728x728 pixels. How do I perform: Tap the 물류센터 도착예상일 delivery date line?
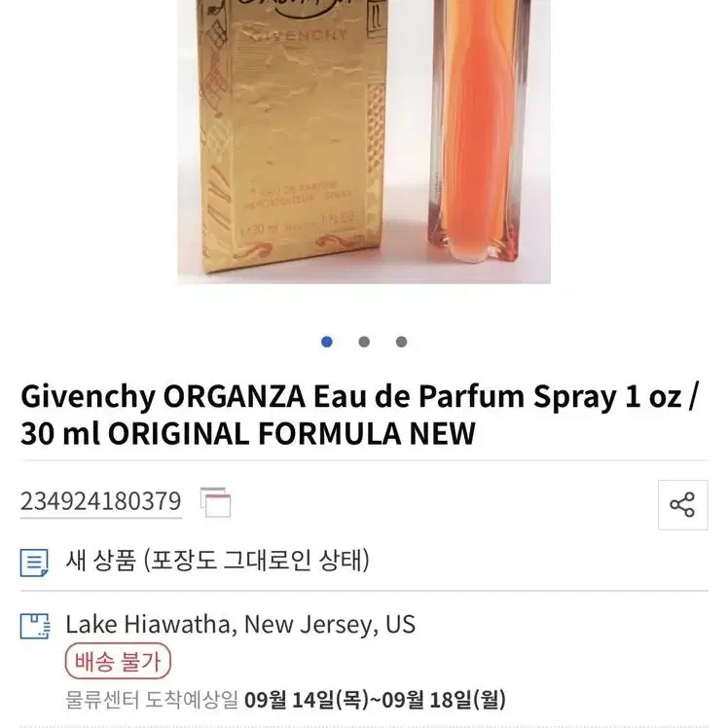point(285,700)
